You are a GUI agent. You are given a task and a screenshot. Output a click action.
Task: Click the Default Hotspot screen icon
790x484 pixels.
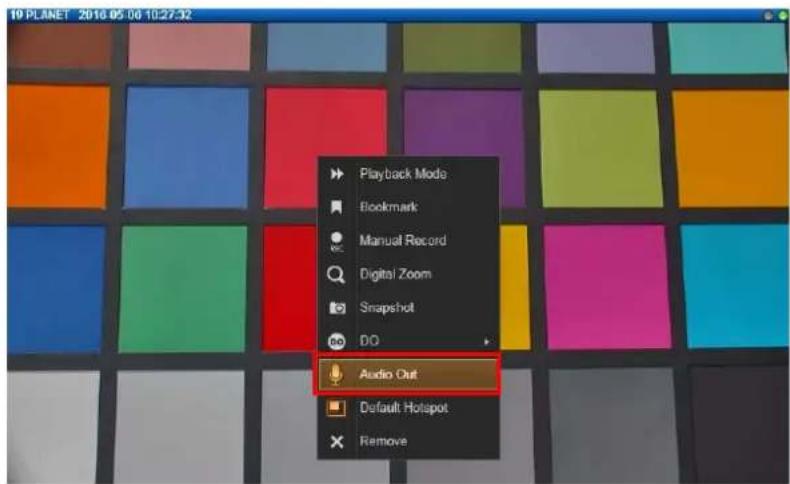coord(336,407)
